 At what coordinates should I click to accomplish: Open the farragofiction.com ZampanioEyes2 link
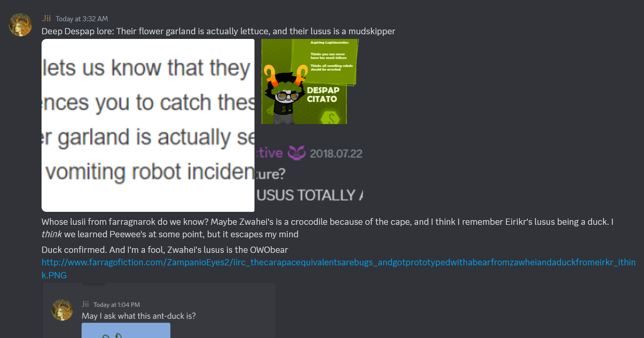pos(339,268)
